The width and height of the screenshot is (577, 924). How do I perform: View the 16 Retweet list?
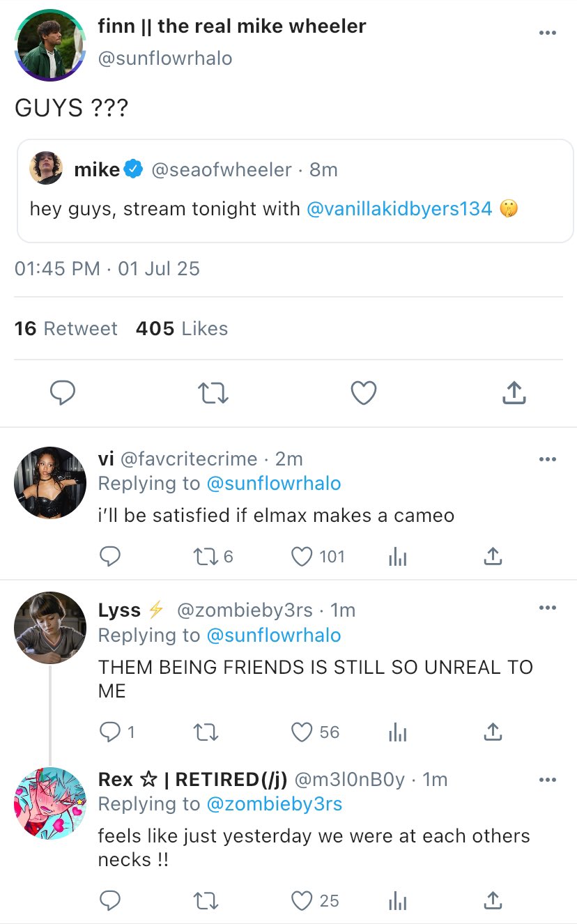pyautogui.click(x=66, y=329)
